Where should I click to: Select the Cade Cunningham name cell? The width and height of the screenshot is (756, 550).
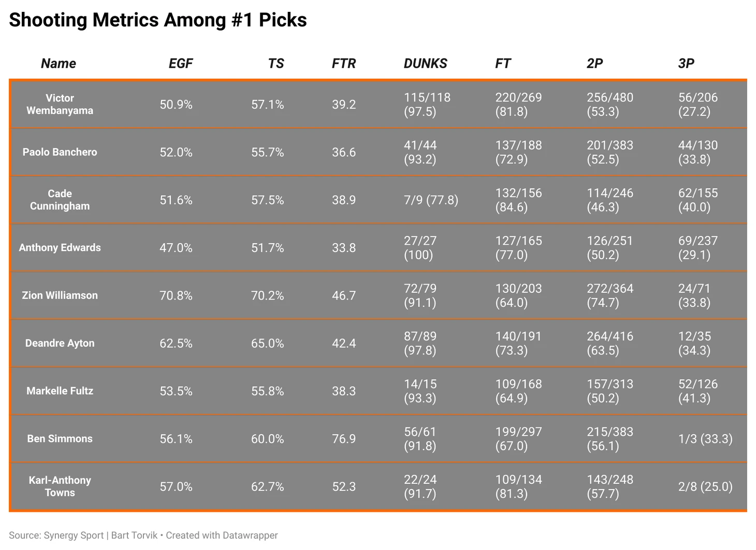coord(60,200)
